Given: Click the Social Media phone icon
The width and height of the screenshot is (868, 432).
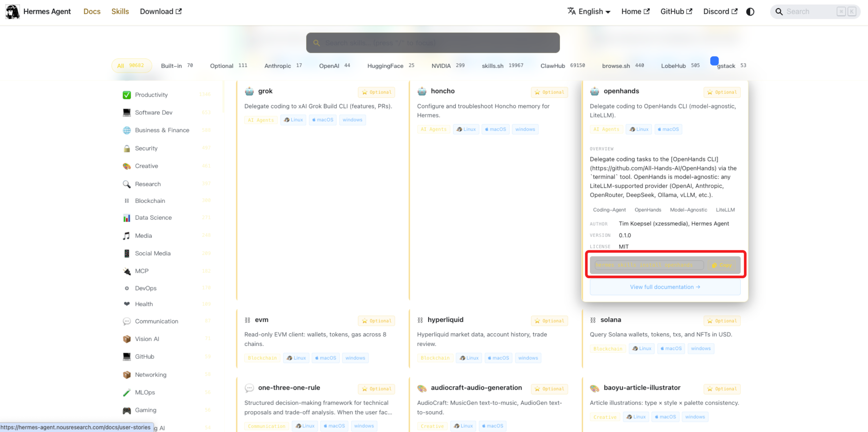Looking at the screenshot, I should (x=127, y=254).
